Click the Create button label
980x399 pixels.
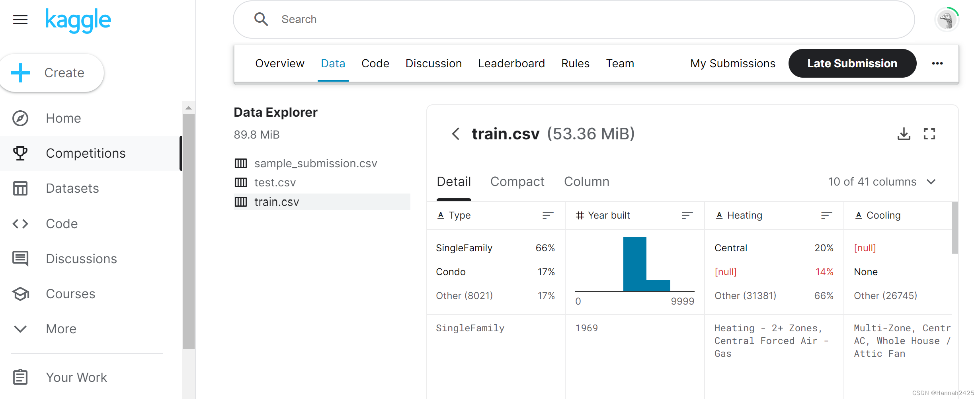[x=64, y=73]
